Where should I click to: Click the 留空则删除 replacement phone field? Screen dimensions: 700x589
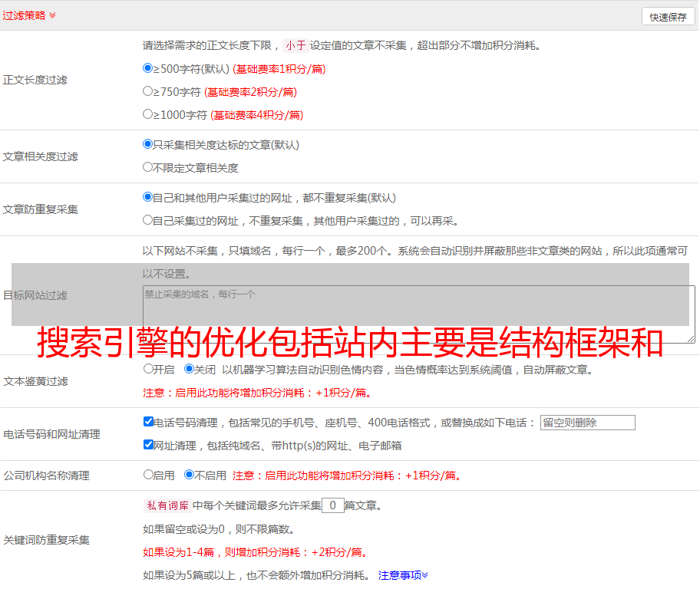(x=587, y=423)
